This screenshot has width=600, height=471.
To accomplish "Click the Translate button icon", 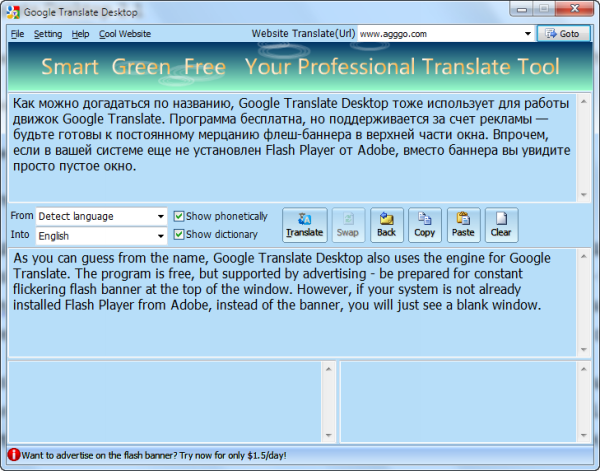I will tap(305, 225).
